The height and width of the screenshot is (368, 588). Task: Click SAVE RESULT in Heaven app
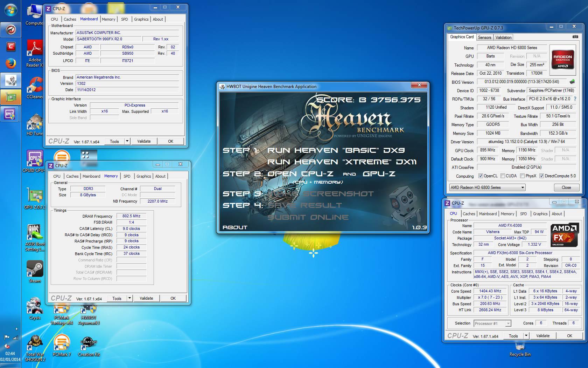tap(304, 205)
